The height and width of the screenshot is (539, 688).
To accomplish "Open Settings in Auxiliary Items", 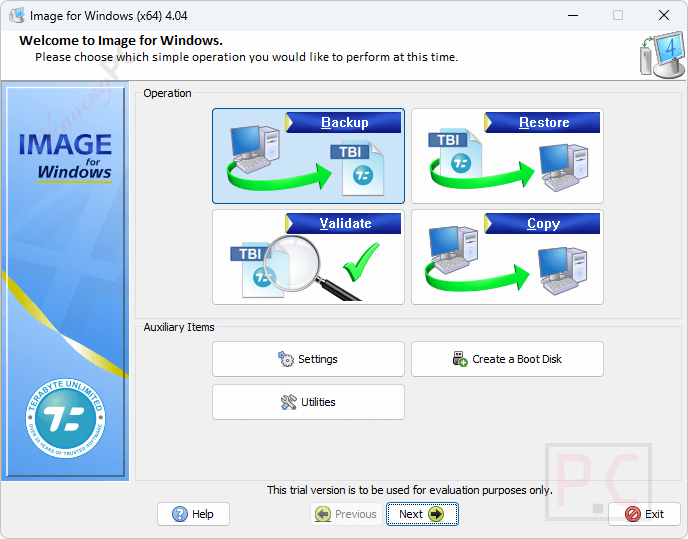I will pos(308,359).
